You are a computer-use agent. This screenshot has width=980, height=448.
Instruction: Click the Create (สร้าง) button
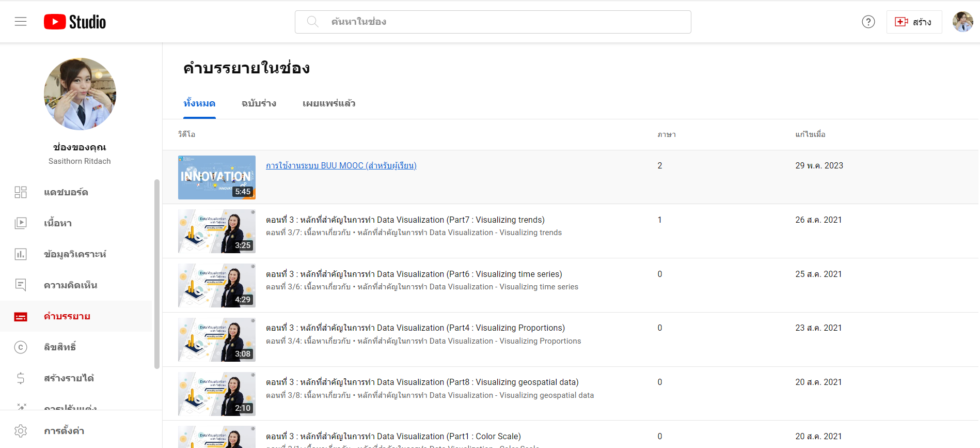click(914, 22)
